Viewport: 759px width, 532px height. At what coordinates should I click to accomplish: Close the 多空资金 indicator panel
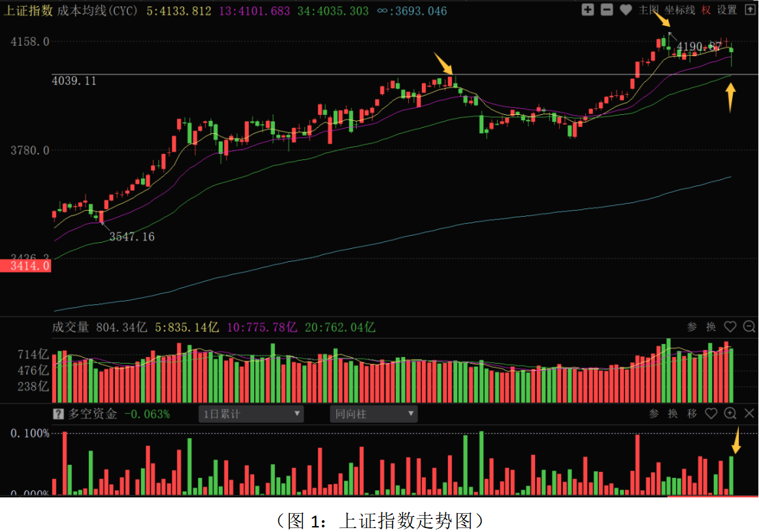click(x=749, y=413)
